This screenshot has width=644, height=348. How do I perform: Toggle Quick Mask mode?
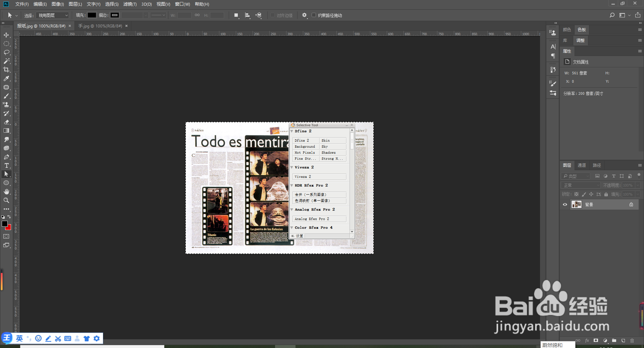tap(6, 236)
